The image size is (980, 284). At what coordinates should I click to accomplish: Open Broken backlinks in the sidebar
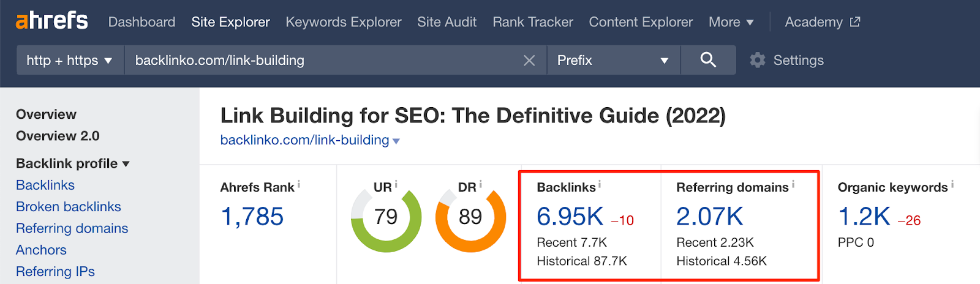[x=69, y=207]
